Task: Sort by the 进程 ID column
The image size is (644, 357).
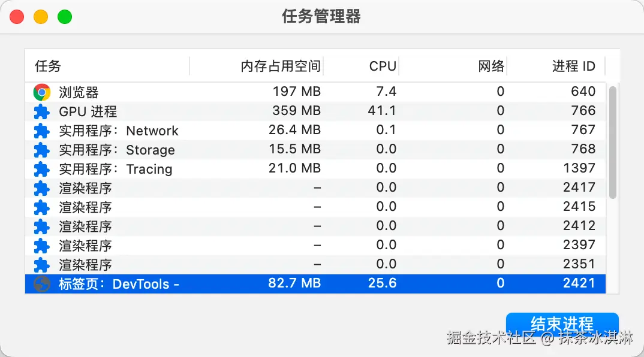Action: tap(573, 66)
